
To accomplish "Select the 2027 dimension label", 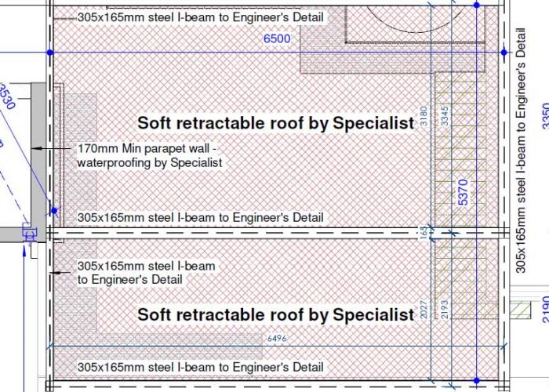I will (424, 310).
